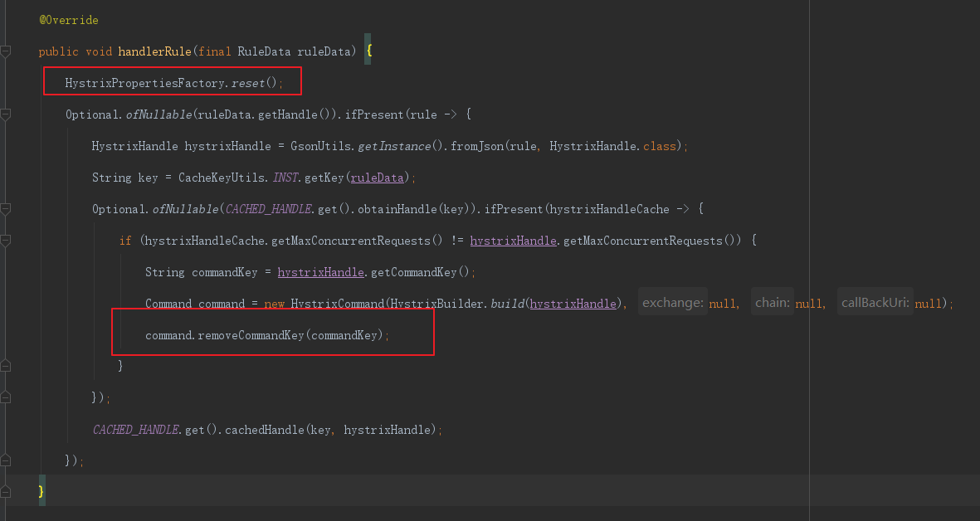This screenshot has width=980, height=521.
Task: Click the 'new' keyword before HystrixCommand
Action: tap(275, 304)
